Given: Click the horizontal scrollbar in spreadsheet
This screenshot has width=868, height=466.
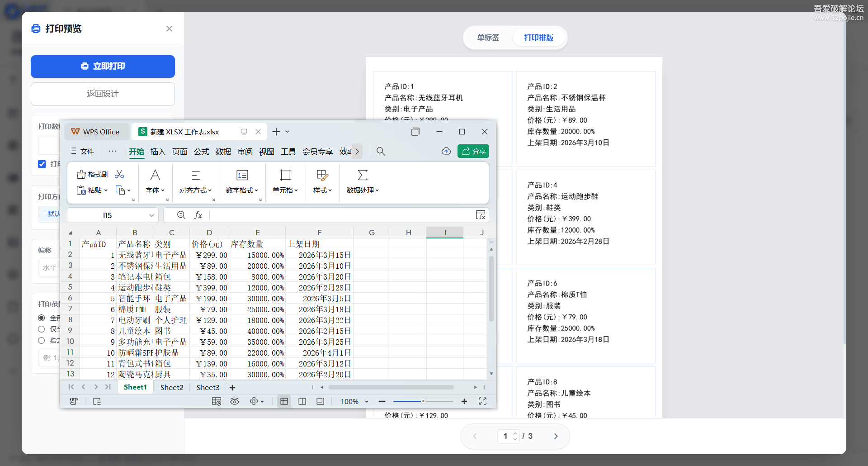Looking at the screenshot, I should pyautogui.click(x=391, y=387).
